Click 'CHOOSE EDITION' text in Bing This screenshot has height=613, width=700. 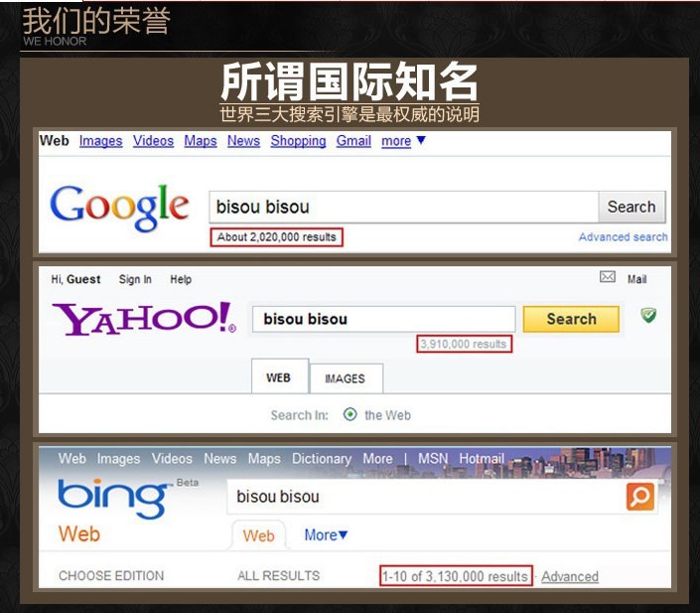pyautogui.click(x=111, y=575)
